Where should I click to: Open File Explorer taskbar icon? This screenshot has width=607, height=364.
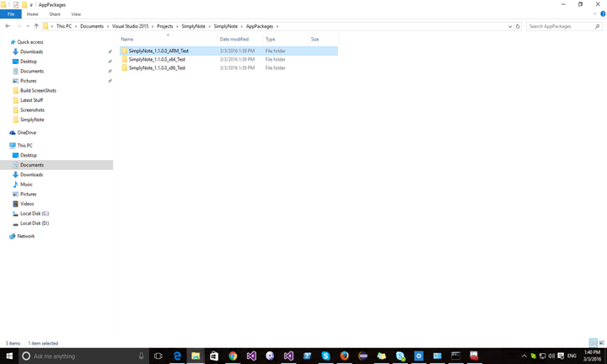point(196,356)
